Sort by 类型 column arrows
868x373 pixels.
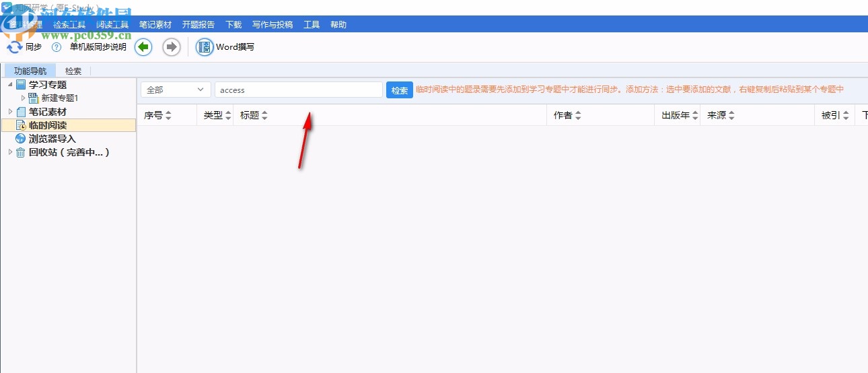[x=227, y=116]
